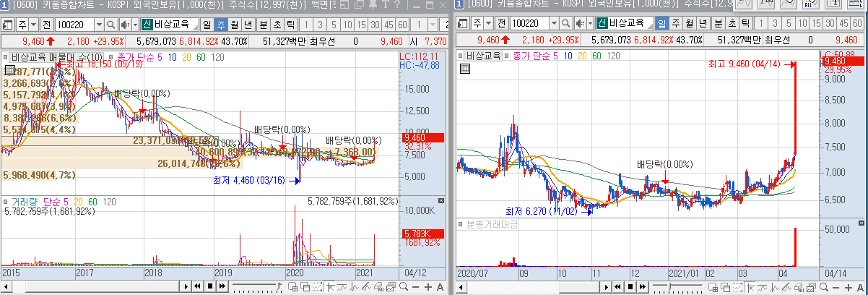Click the 전 button in right window toolbar
Image resolution: width=868 pixels, height=295 pixels.
(501, 24)
